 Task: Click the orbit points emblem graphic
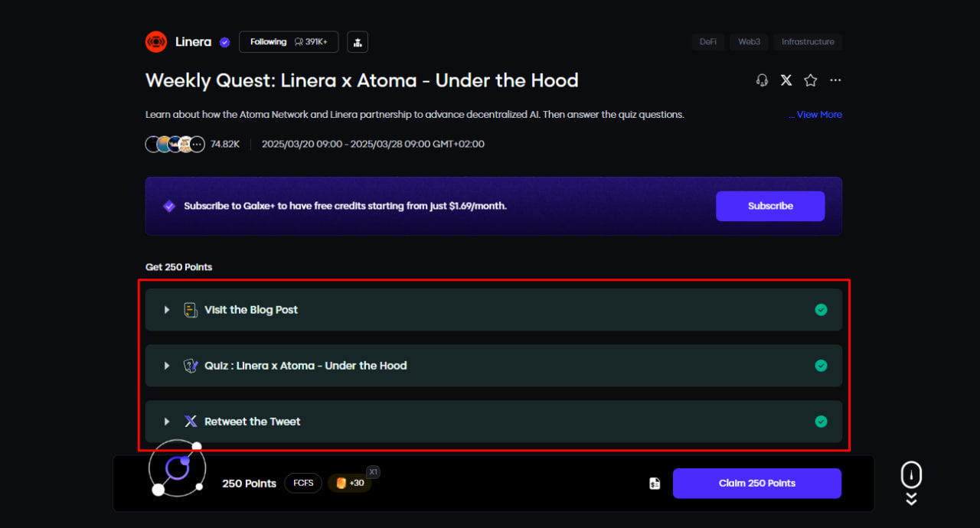point(177,468)
